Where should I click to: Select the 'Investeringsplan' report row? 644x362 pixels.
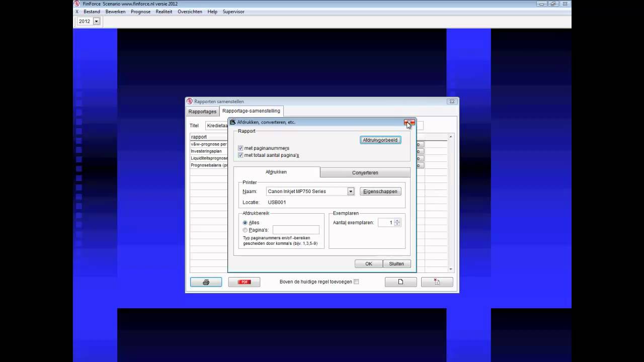(x=209, y=151)
